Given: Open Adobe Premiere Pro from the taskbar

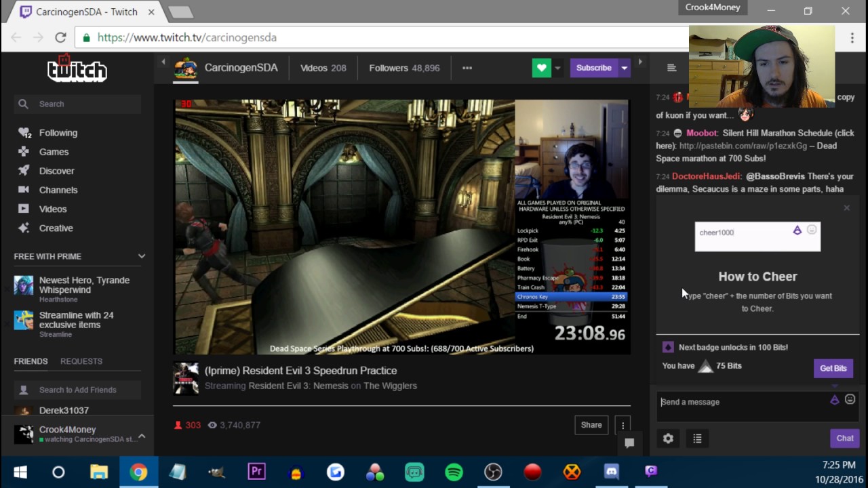Looking at the screenshot, I should [x=256, y=472].
